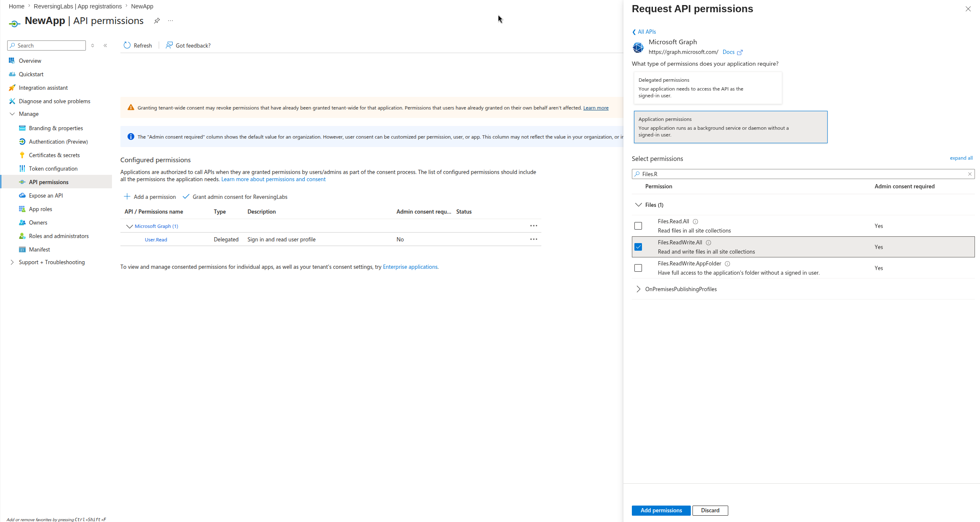Open Roles and administrators menu item
Viewport: 980px width, 522px height.
pyautogui.click(x=59, y=236)
